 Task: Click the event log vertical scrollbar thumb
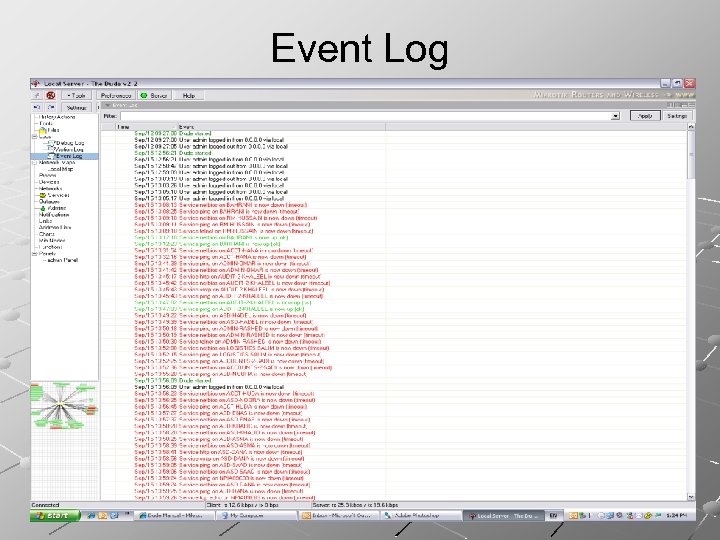[691, 155]
